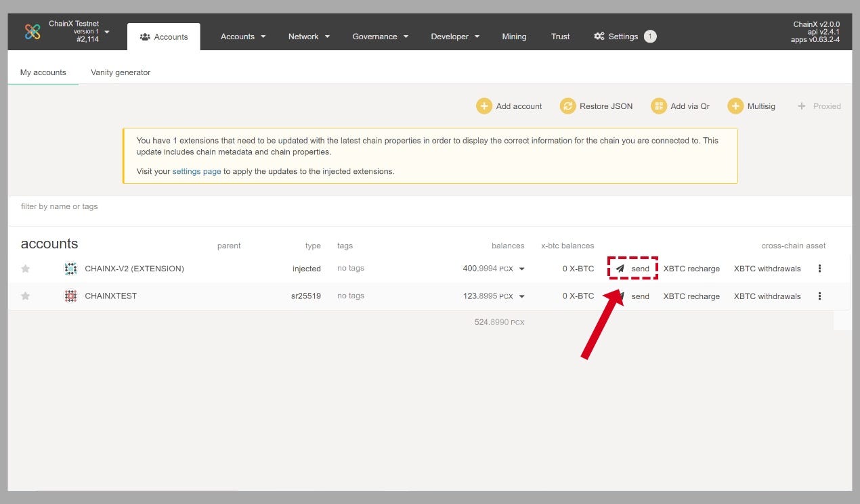Viewport: 860px width, 504px height.
Task: Edit 'no tags' for CHAINX-V2 (EXTENSION)
Action: tap(351, 268)
